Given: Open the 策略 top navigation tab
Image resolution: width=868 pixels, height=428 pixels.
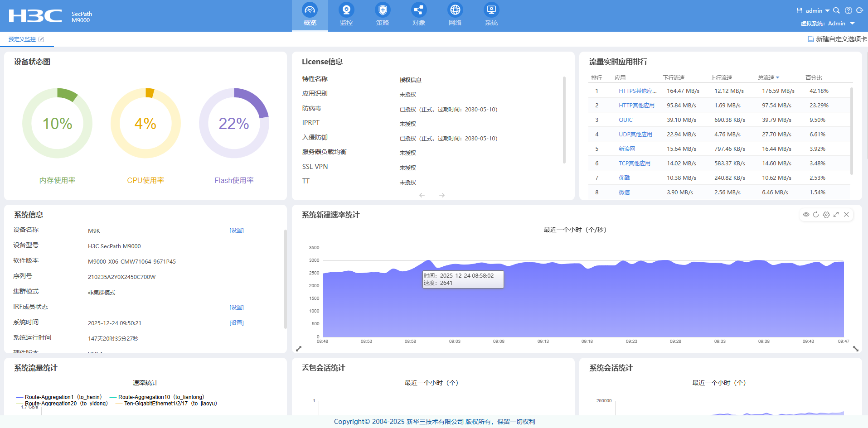Looking at the screenshot, I should tap(383, 15).
